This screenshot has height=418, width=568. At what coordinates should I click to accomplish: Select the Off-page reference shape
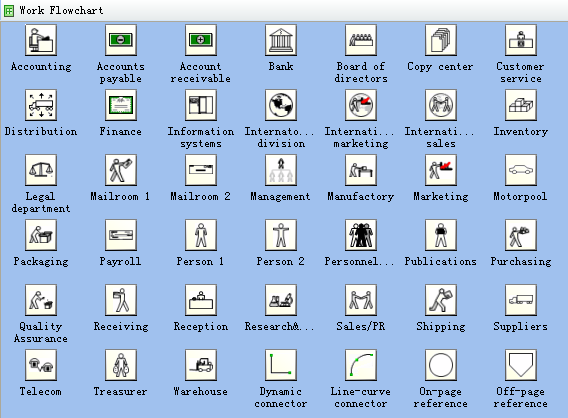coord(521,365)
